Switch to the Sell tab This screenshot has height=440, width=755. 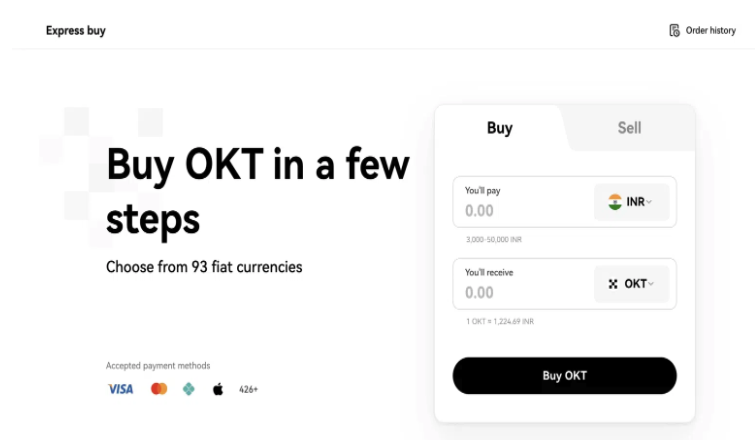tap(629, 128)
